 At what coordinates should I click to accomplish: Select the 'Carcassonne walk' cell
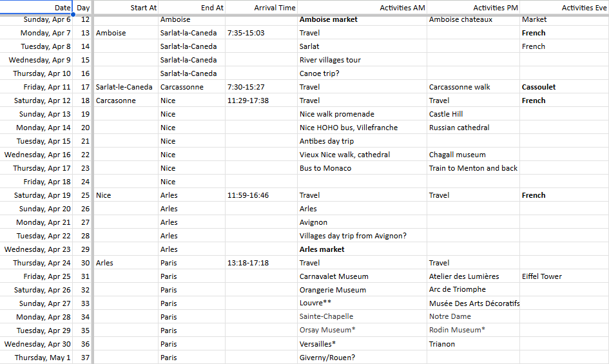pos(474,87)
